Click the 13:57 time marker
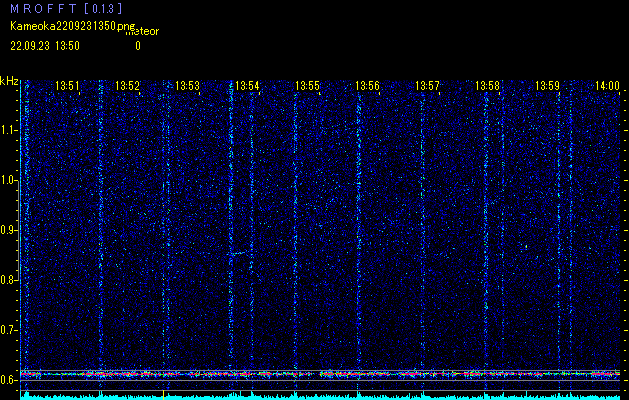 tap(427, 86)
